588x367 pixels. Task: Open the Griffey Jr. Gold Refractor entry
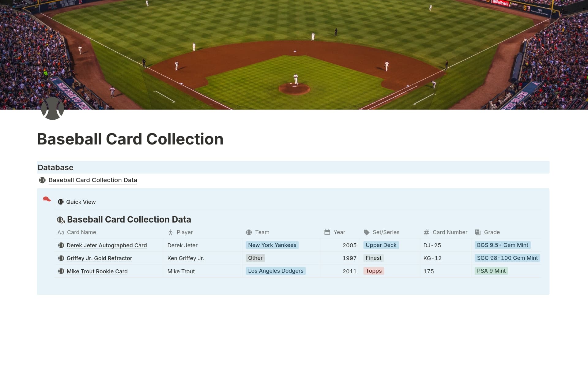click(99, 258)
